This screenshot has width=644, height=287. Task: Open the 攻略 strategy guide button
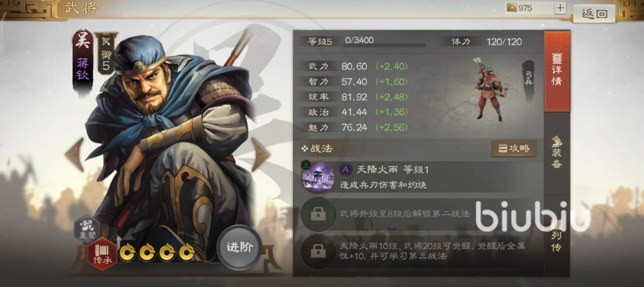click(x=514, y=148)
